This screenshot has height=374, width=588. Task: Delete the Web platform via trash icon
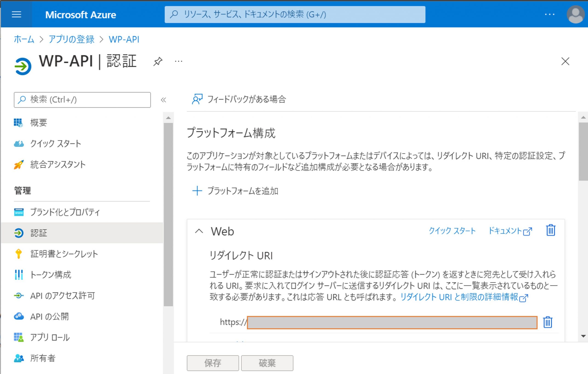pyautogui.click(x=551, y=230)
